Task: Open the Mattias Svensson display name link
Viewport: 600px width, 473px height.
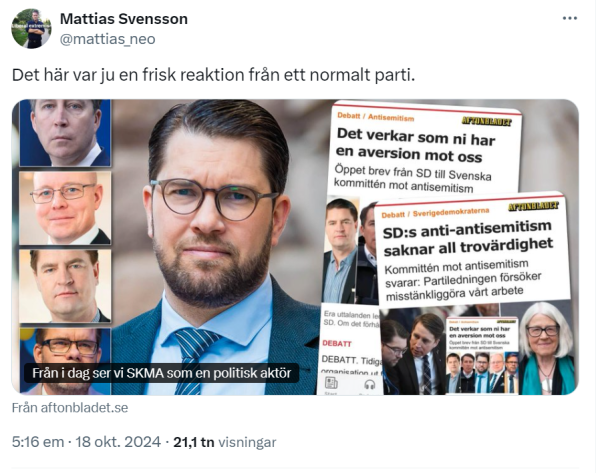Action: click(124, 19)
